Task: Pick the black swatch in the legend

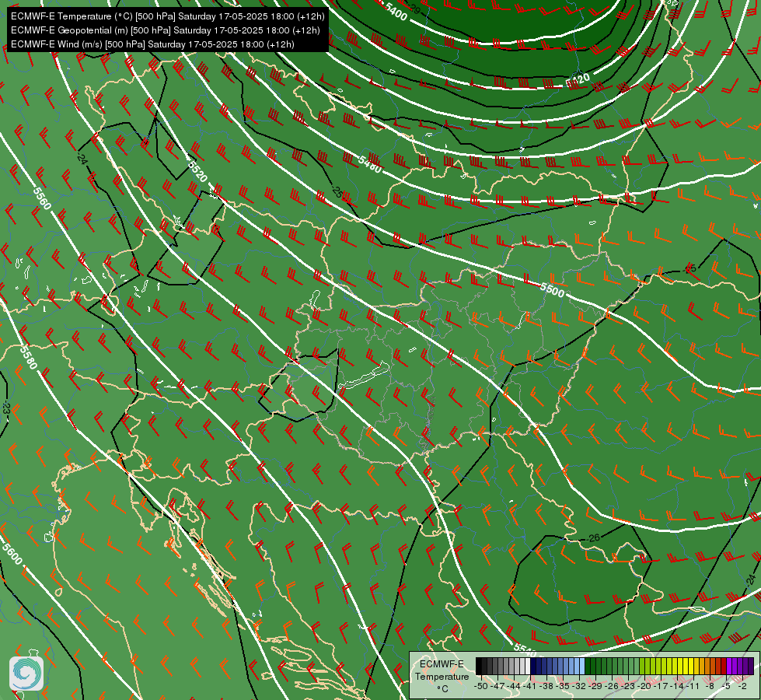Action: pyautogui.click(x=479, y=666)
